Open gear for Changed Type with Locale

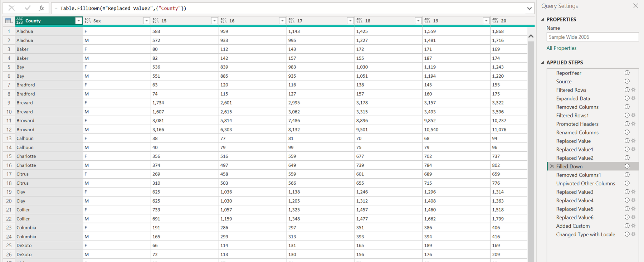tap(633, 234)
